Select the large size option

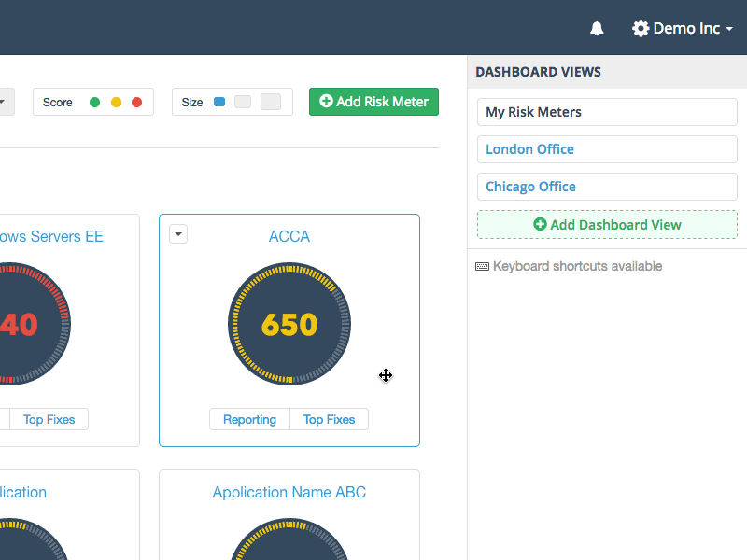(x=271, y=102)
